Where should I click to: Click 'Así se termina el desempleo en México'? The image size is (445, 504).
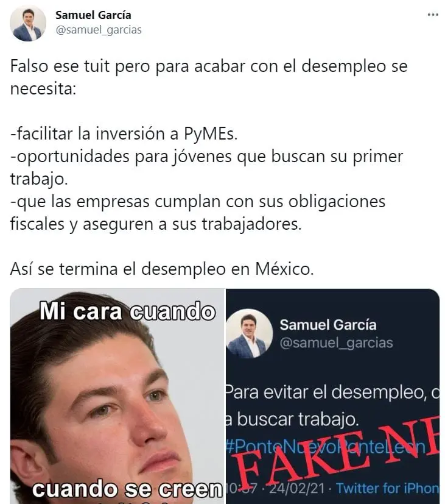tap(162, 269)
